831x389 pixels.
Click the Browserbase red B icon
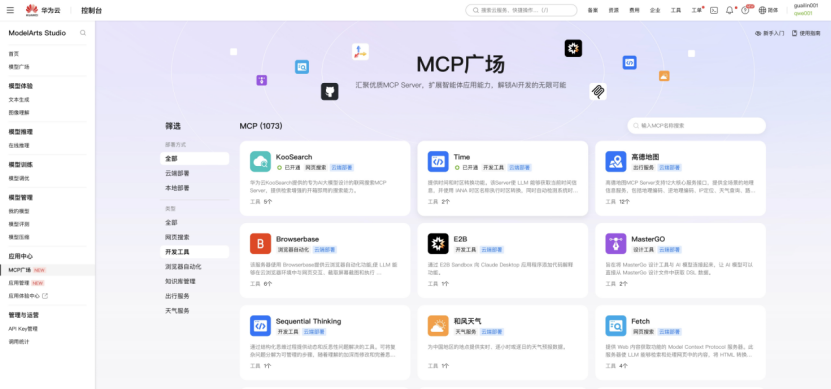tap(260, 244)
